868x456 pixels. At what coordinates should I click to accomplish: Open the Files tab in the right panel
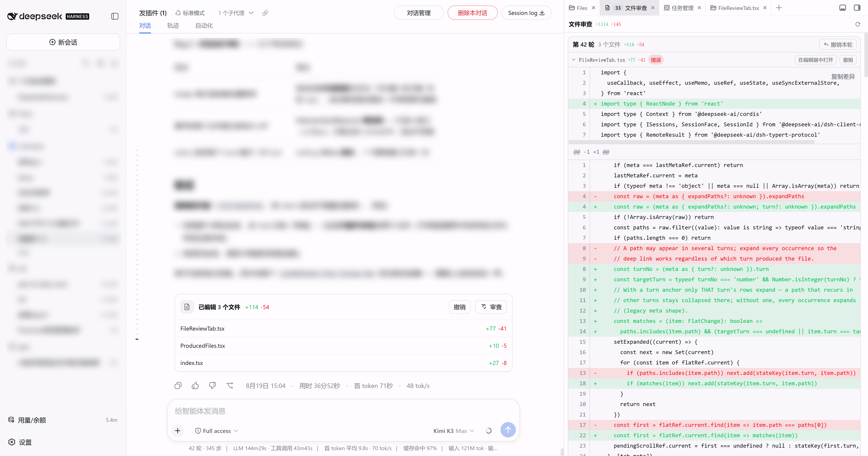pos(578,8)
